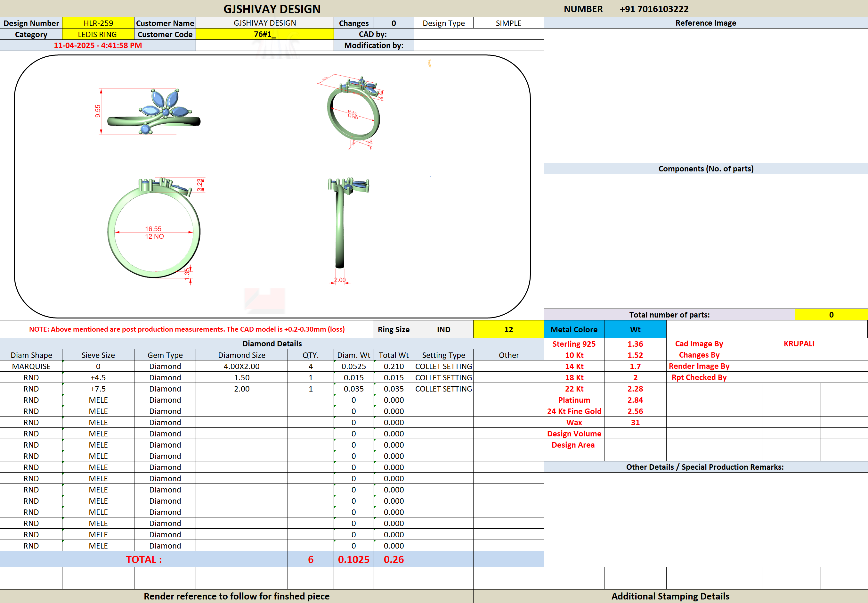This screenshot has height=603, width=868.
Task: Select the TOTAL quantity 6 cell
Action: pyautogui.click(x=311, y=559)
